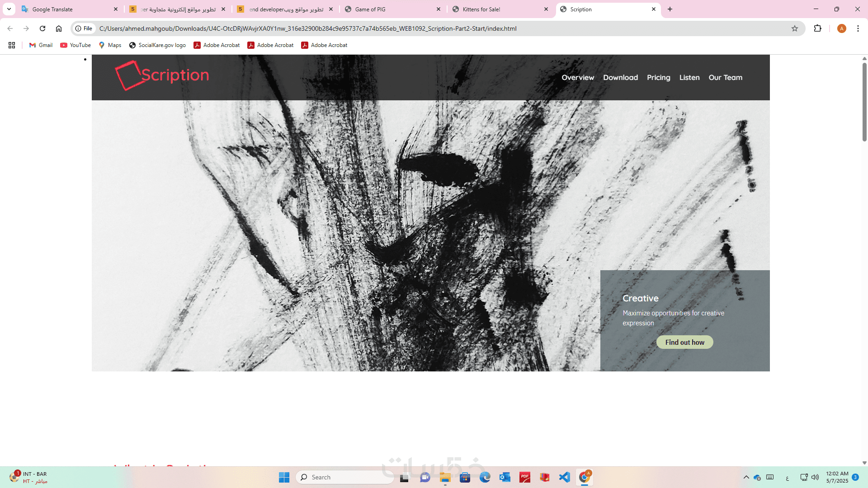Open the YouTube bookmark
The height and width of the screenshot is (488, 868).
[75, 45]
